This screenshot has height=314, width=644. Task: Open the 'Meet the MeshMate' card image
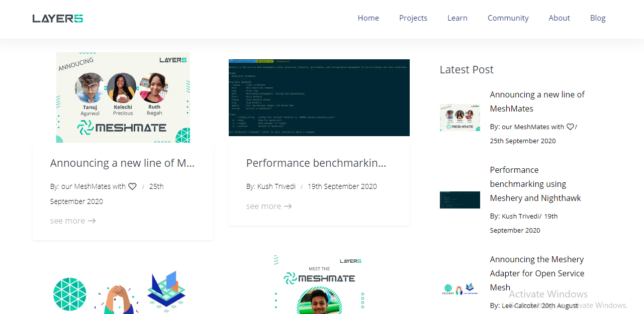[319, 284]
